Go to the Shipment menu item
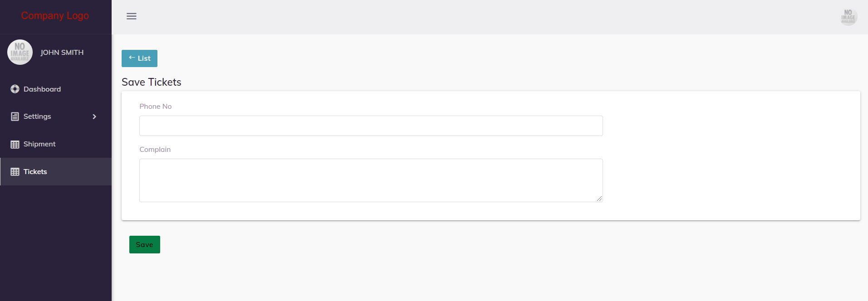 click(x=39, y=144)
